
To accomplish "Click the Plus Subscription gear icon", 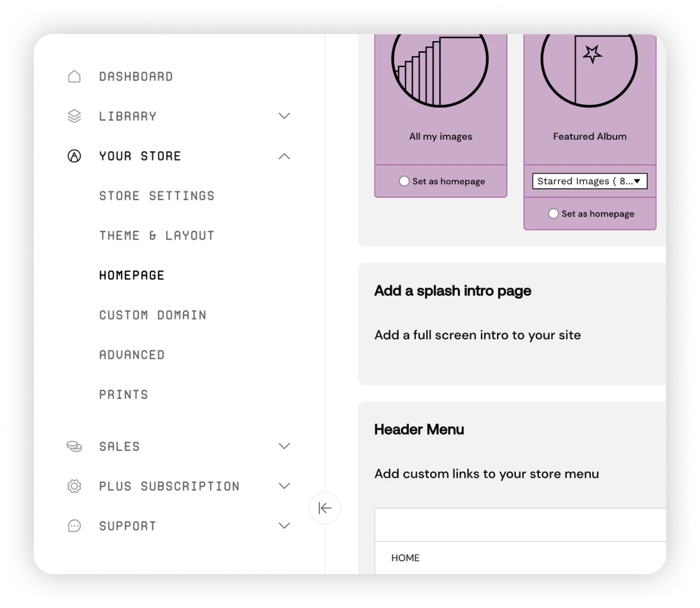I will tap(74, 486).
